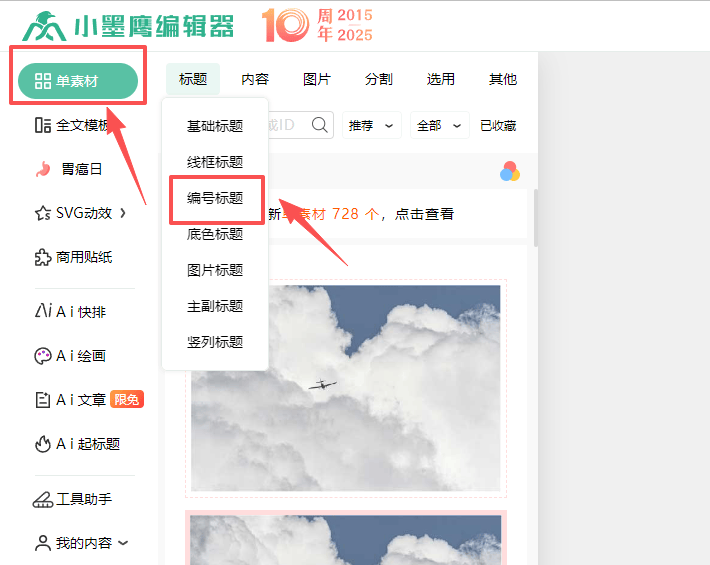Open the Ai文章 限免 item
Screen dimensions: 710x565
(88, 400)
